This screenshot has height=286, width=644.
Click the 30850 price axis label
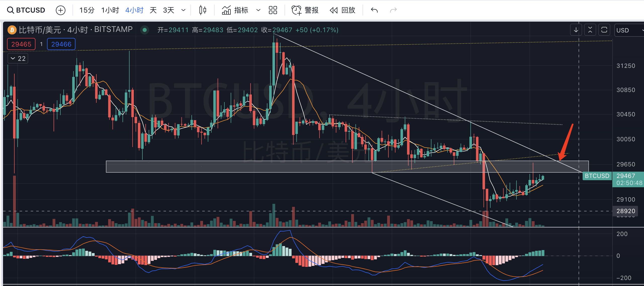pos(626,90)
